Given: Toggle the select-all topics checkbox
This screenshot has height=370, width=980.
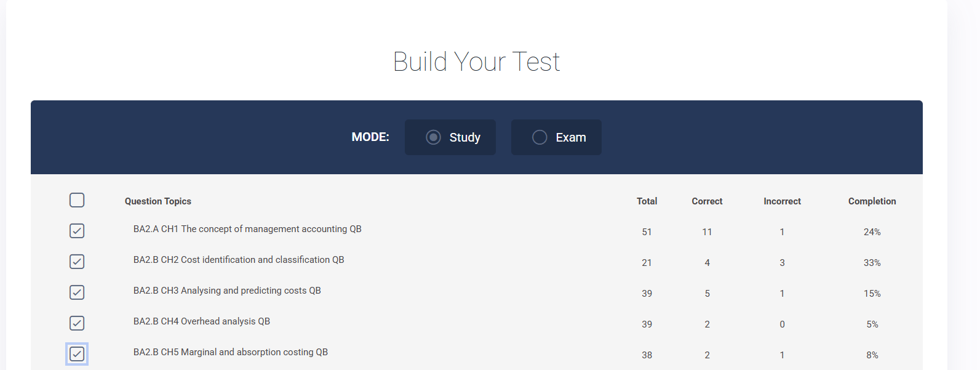Looking at the screenshot, I should click(x=77, y=200).
